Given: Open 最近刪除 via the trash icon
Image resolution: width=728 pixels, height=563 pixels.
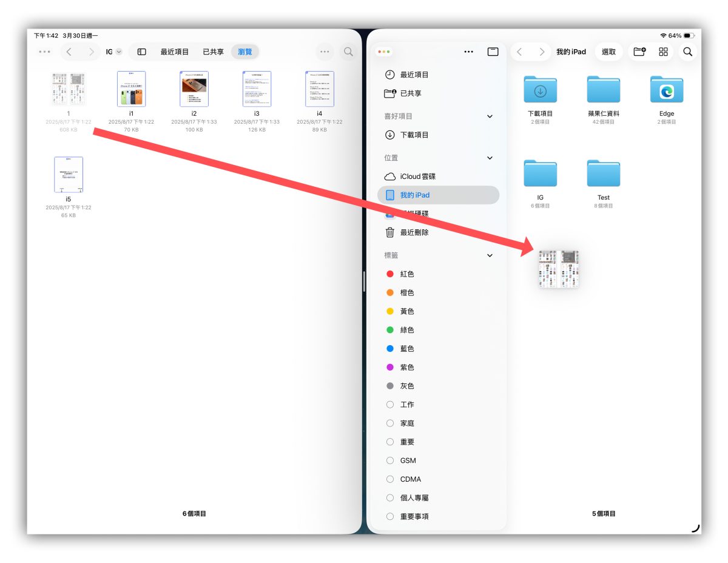Looking at the screenshot, I should [391, 232].
